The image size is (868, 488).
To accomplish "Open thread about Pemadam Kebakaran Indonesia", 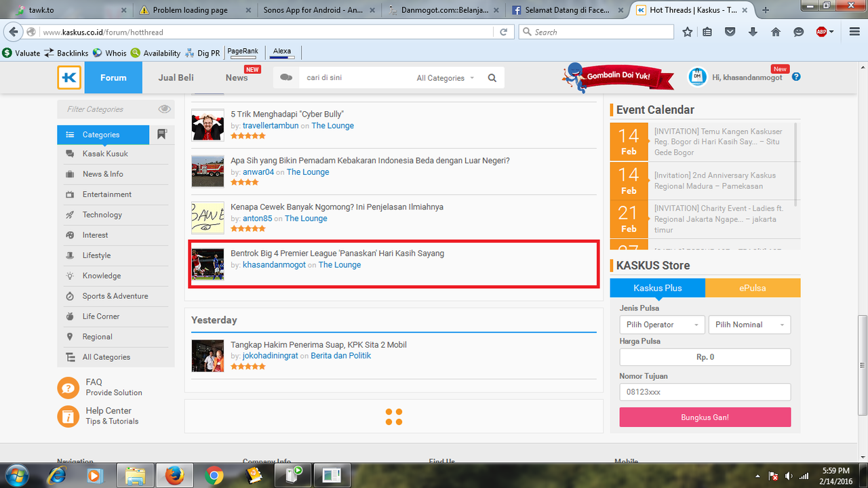I will point(370,161).
